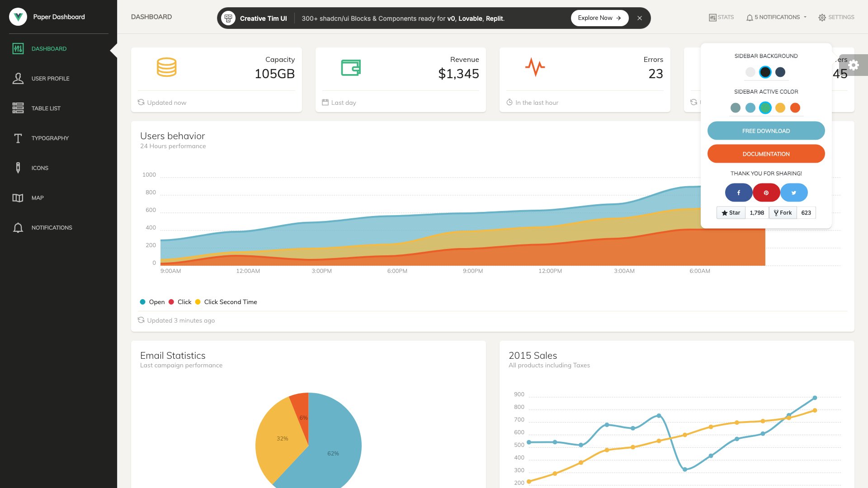This screenshot has height=488, width=868.
Task: Select the white sidebar background option
Action: pos(751,72)
